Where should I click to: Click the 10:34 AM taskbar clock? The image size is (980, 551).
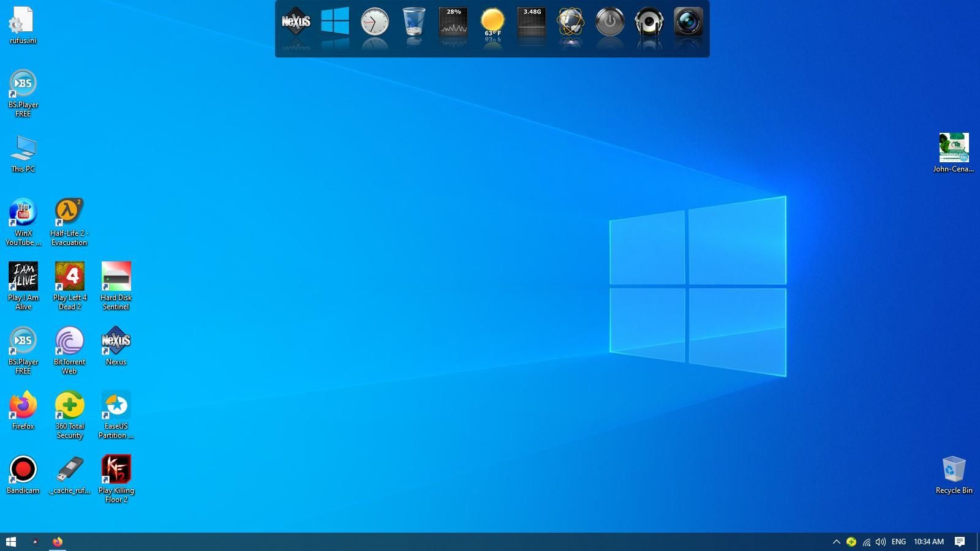929,542
